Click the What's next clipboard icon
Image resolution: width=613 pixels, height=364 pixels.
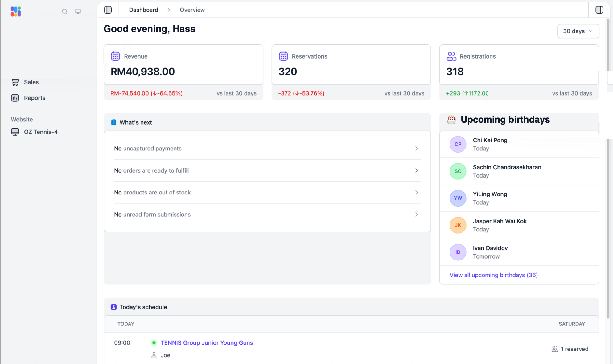click(x=114, y=122)
